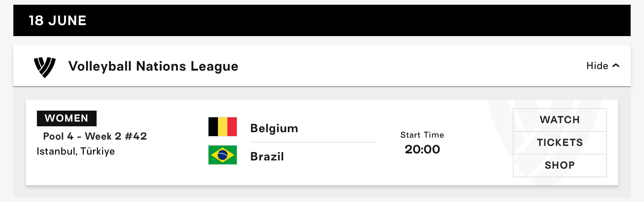644x202 pixels.
Task: Open the TICKETS button
Action: click(560, 143)
